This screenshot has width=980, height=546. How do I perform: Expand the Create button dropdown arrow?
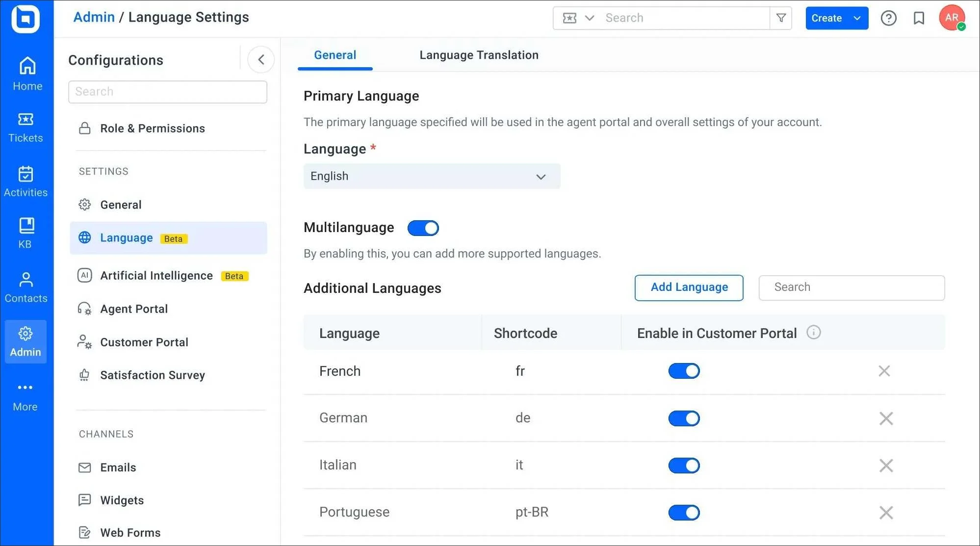click(857, 18)
